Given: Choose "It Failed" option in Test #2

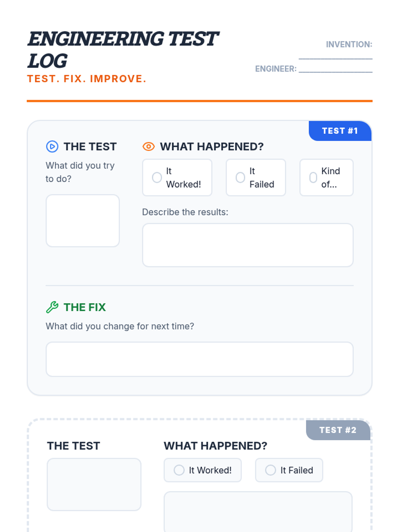Looking at the screenshot, I should (x=270, y=470).
